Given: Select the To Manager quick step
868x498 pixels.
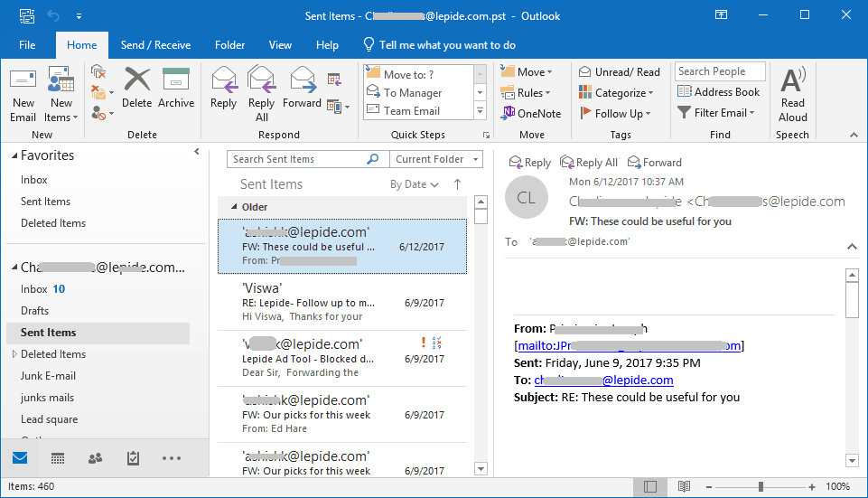Looking at the screenshot, I should click(419, 92).
